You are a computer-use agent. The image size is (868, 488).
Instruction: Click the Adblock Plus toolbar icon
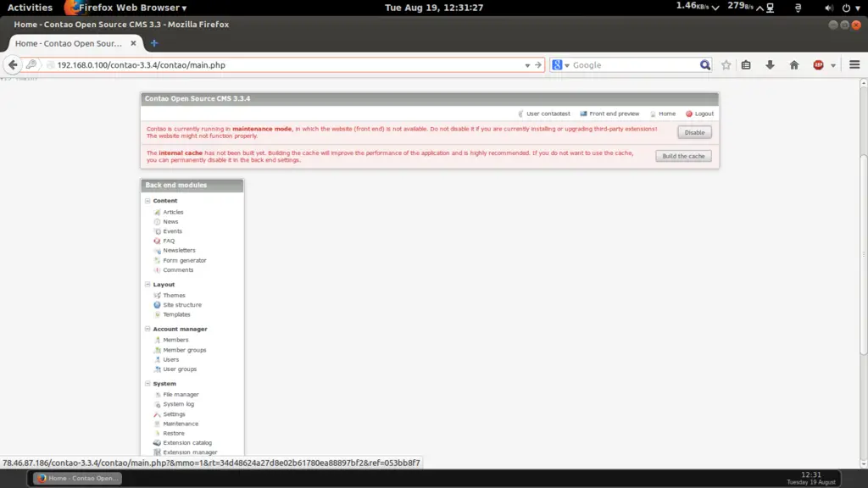coord(818,64)
